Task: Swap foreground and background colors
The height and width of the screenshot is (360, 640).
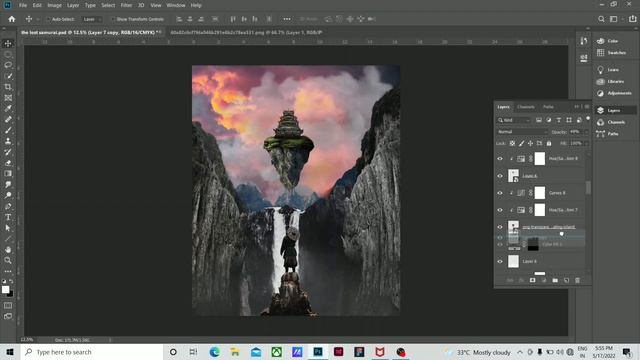Action: (11, 281)
